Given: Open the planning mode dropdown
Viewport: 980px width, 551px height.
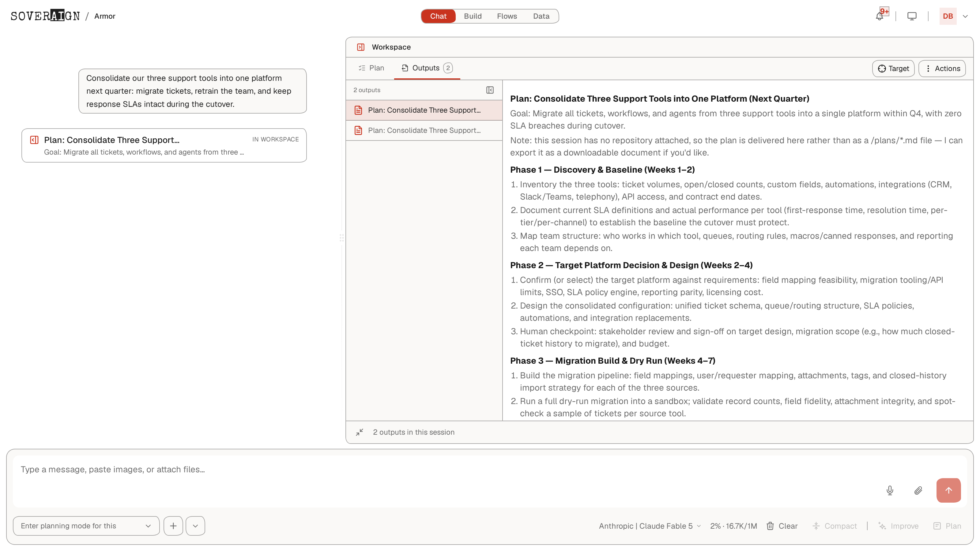Looking at the screenshot, I should [86, 526].
